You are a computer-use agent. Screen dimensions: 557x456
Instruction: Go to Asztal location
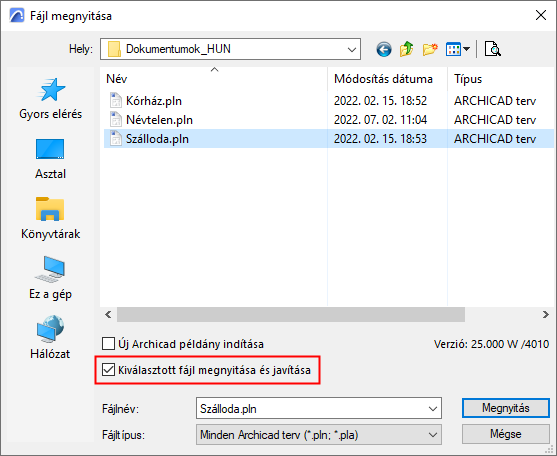tap(50, 159)
